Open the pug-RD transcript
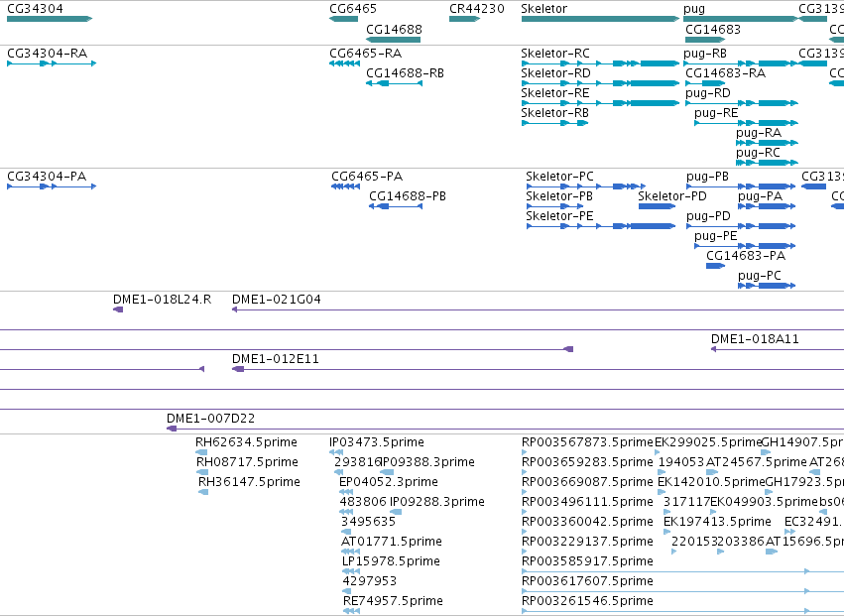The width and height of the screenshot is (844, 616). coord(742,103)
